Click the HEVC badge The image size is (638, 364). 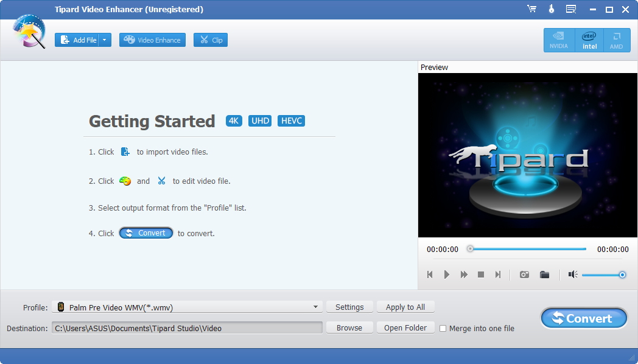click(292, 121)
